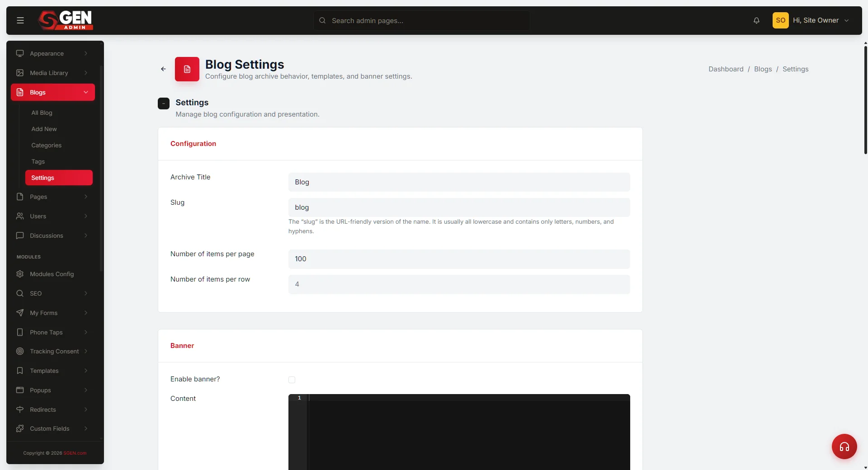The height and width of the screenshot is (470, 868).
Task: Collapse the Settings section toggle
Action: coord(164,103)
